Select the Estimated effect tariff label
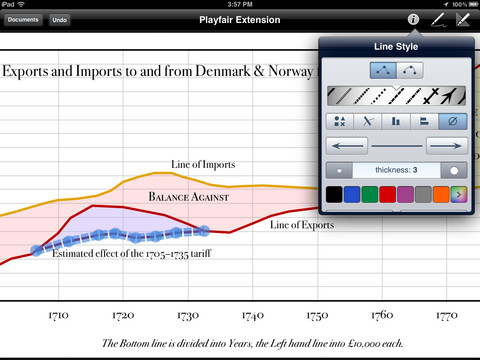 click(132, 254)
